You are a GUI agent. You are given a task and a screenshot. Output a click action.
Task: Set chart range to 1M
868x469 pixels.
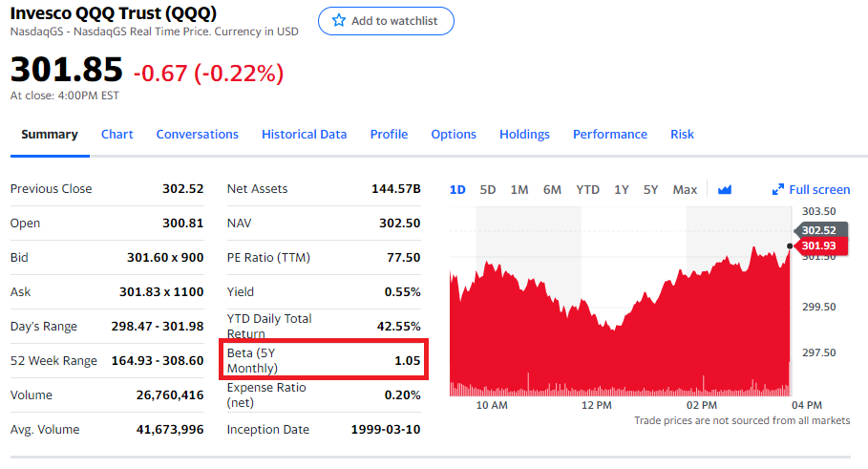coord(519,190)
